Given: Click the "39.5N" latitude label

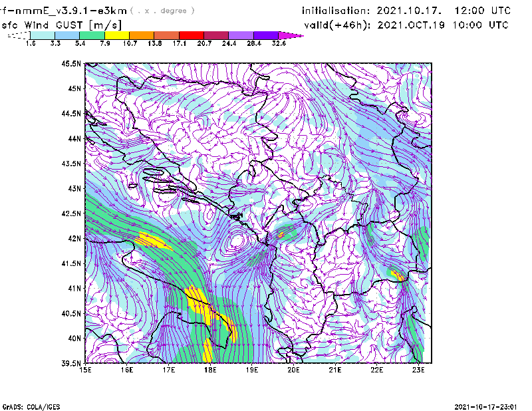Looking at the screenshot, I should (x=72, y=364).
